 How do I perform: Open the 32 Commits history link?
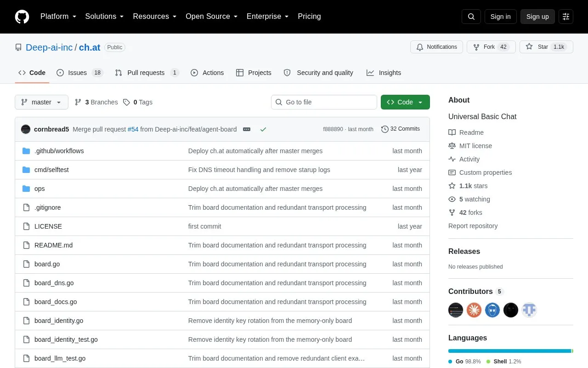click(401, 129)
